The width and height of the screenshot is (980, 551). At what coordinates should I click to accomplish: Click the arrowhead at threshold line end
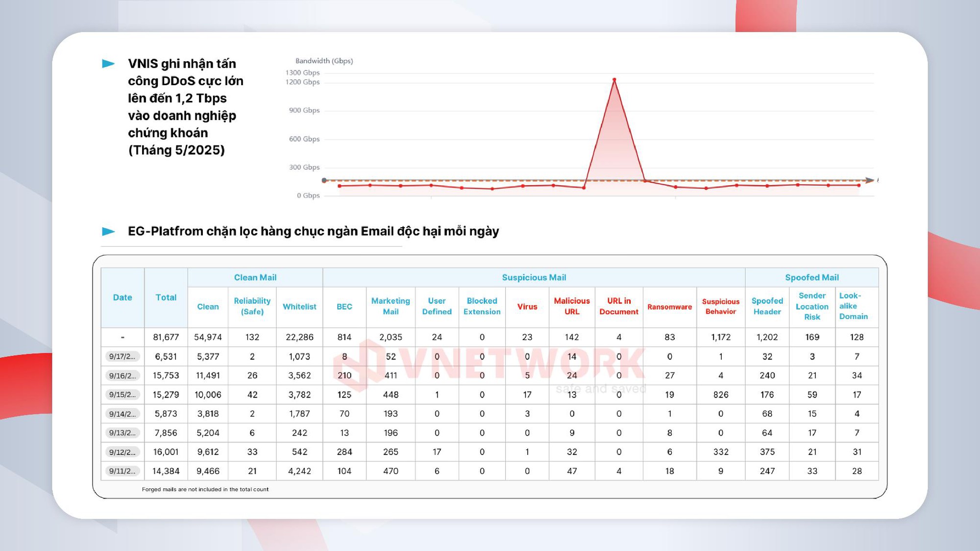click(x=869, y=180)
